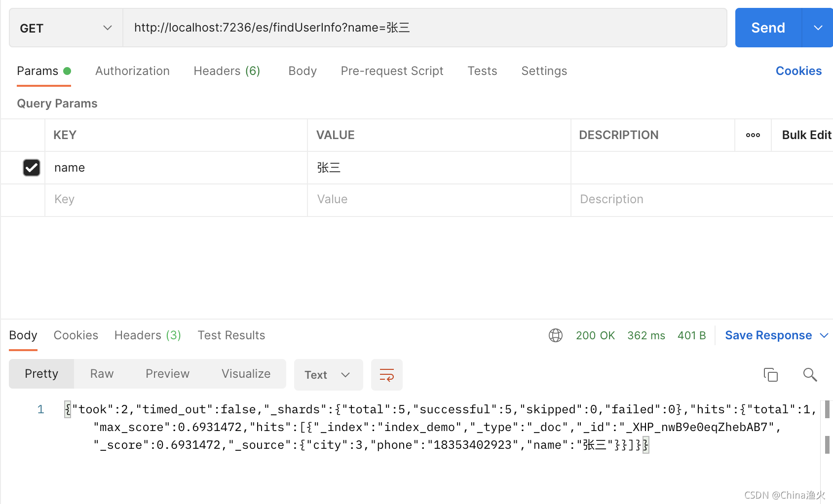Toggle the name param off then back
This screenshot has width=833, height=504.
[31, 168]
